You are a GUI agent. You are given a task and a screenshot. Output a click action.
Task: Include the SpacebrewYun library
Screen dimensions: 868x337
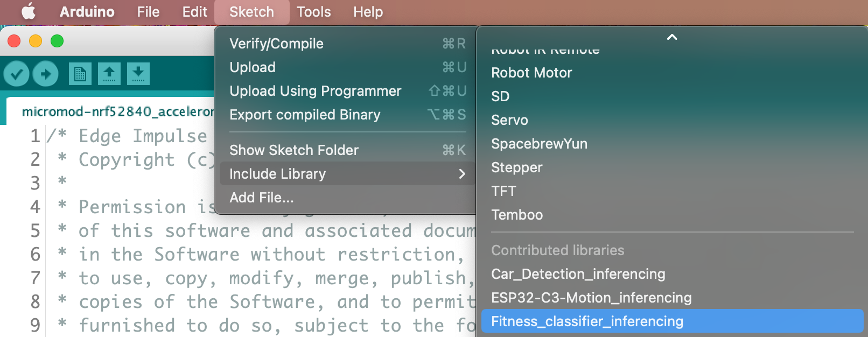tap(672, 144)
